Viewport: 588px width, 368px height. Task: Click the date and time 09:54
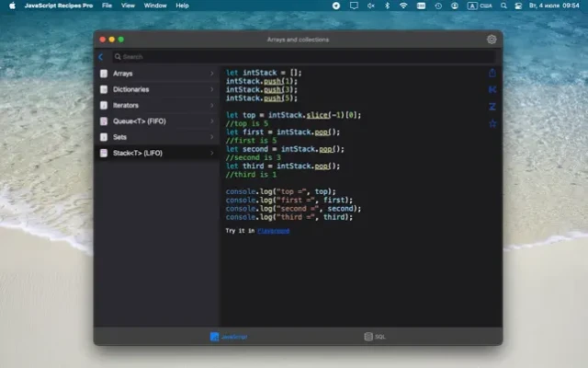point(554,6)
